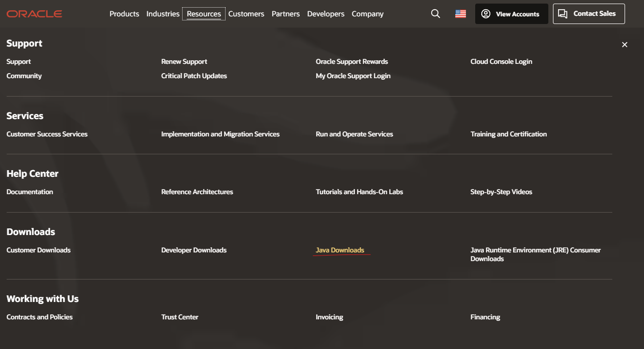Open the Industries menu
The image size is (644, 349).
tap(163, 14)
